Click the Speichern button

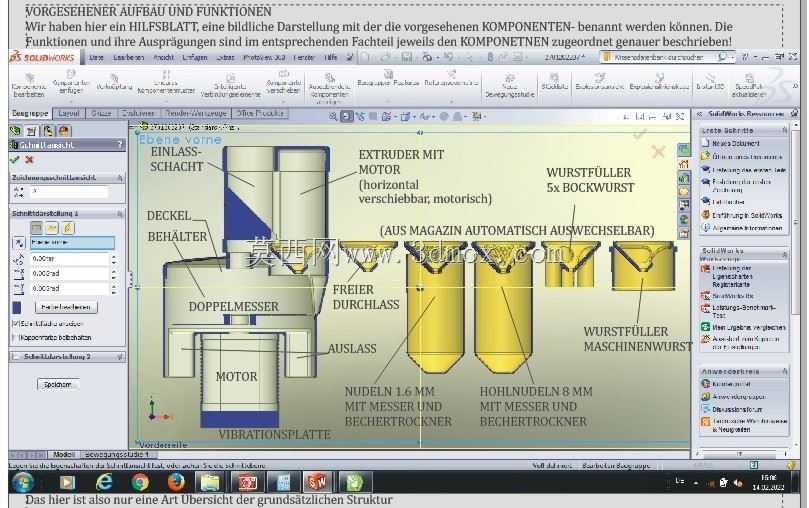pos(58,384)
